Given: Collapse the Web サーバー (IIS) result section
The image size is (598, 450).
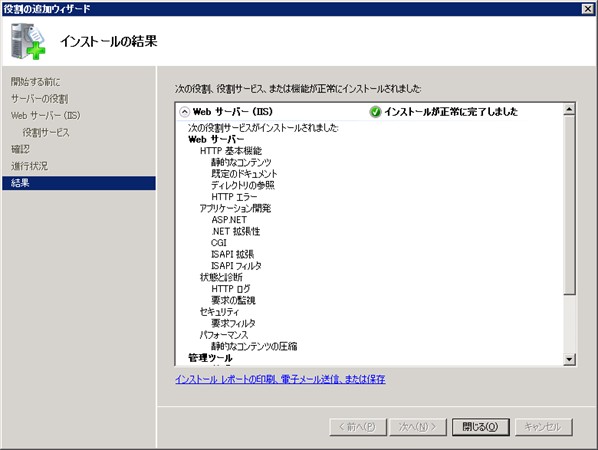Looking at the screenshot, I should [185, 112].
